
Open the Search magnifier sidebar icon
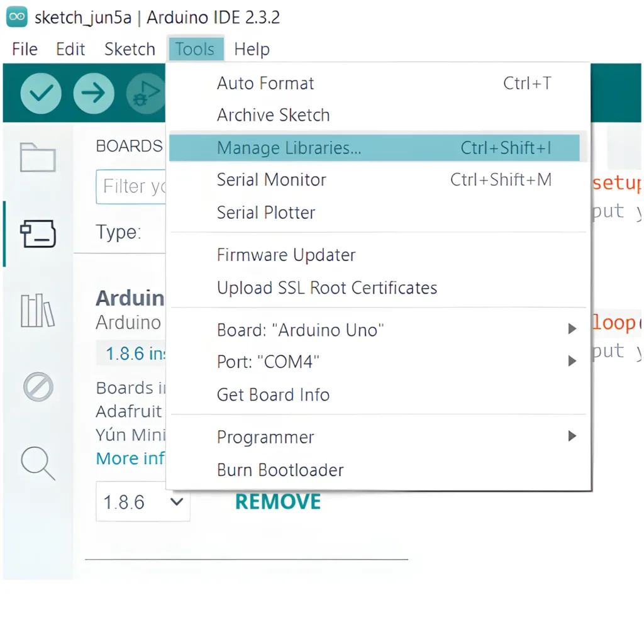[x=38, y=464]
